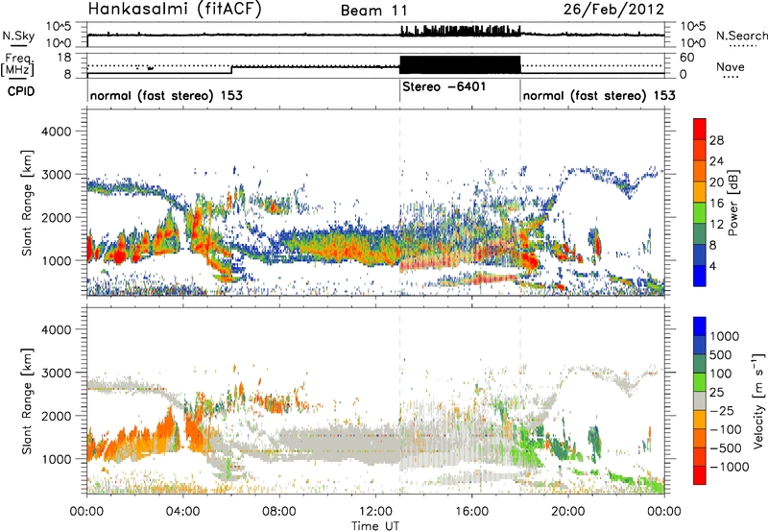Click the Velocity [m s-1] colorbar title

(758, 400)
